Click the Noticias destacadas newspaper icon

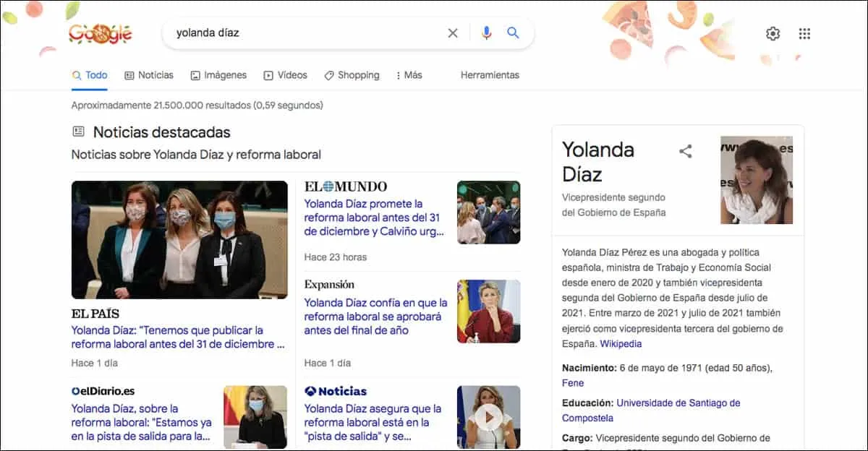click(x=78, y=132)
